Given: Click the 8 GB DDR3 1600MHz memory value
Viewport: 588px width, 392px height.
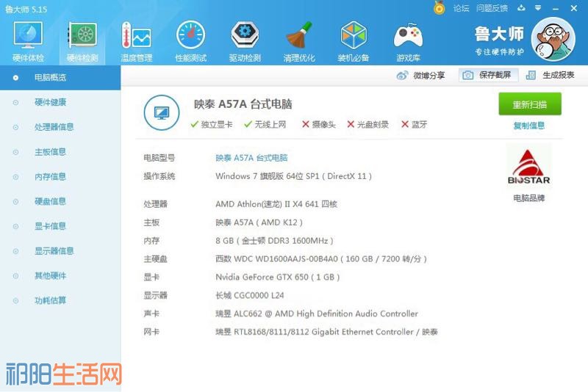Looking at the screenshot, I should pyautogui.click(x=274, y=241).
